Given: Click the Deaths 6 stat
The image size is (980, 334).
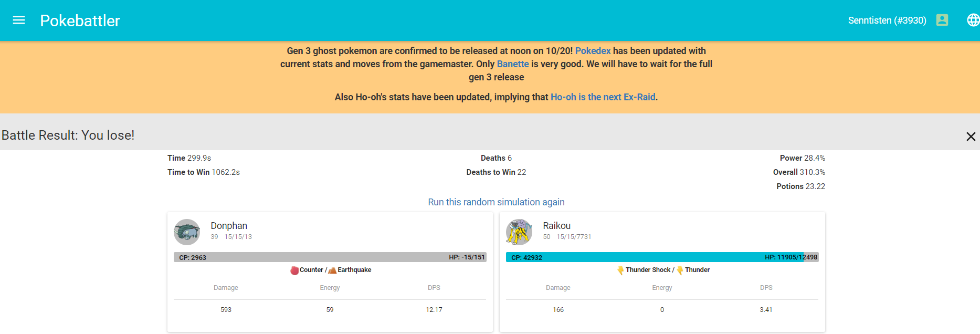Looking at the screenshot, I should (x=496, y=158).
